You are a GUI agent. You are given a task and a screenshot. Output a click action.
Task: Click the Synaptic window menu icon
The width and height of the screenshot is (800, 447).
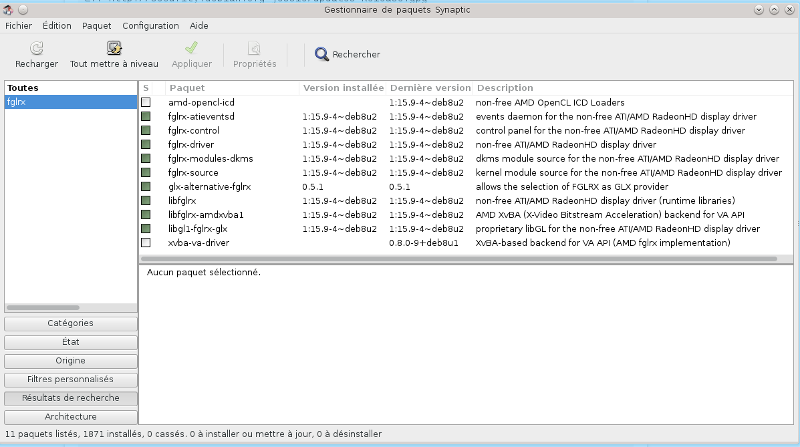tap(7, 8)
